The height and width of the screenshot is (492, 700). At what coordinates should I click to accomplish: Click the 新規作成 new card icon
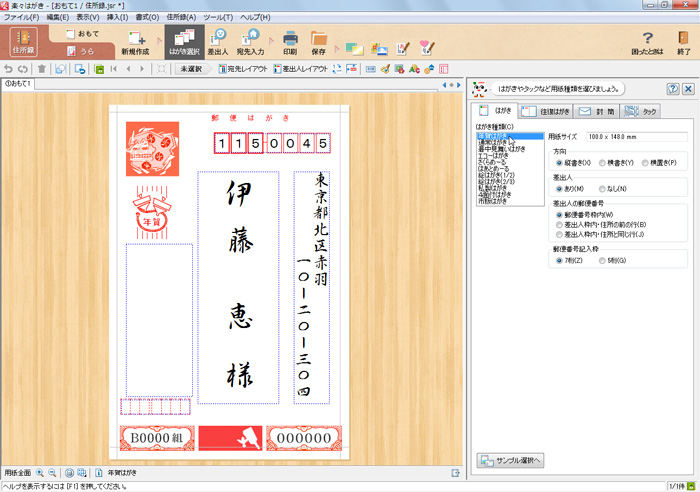[137, 40]
